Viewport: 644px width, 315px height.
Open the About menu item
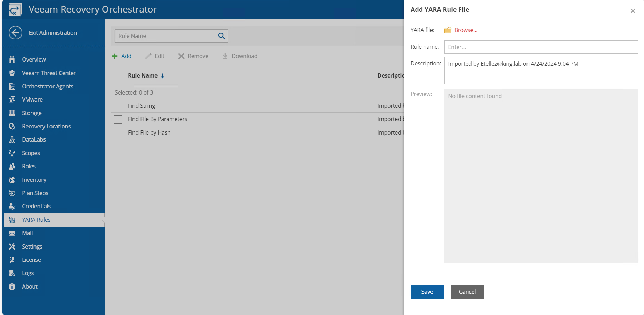tap(30, 286)
